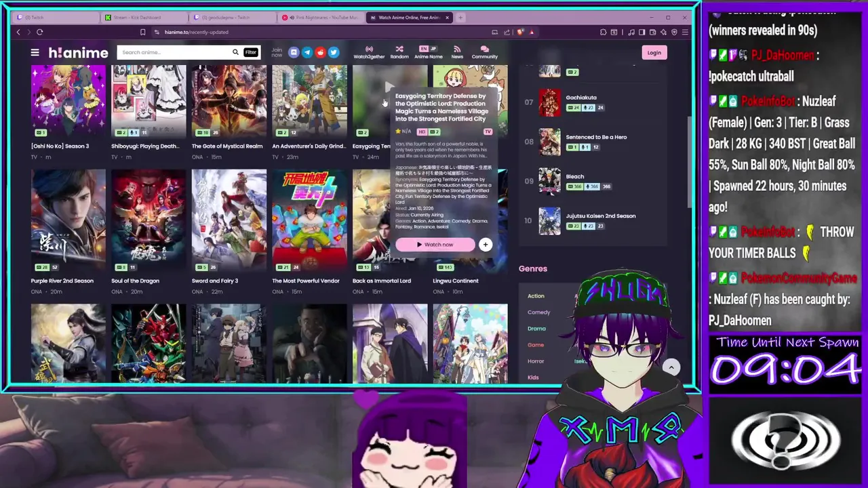
Task: Click the magnifier search icon
Action: click(x=235, y=52)
